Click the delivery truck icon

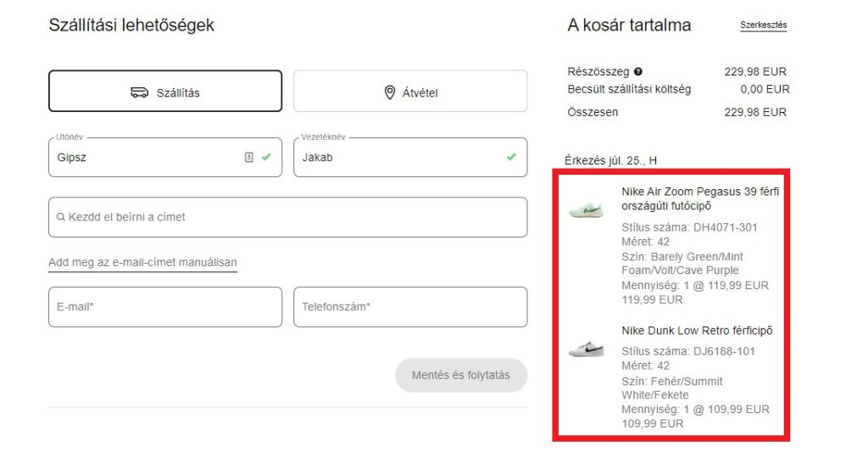tap(139, 92)
